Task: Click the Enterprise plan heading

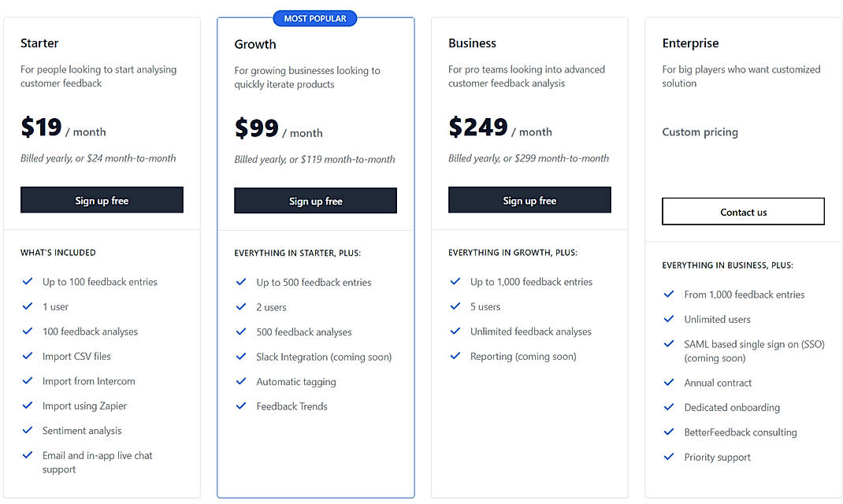Action: point(691,43)
